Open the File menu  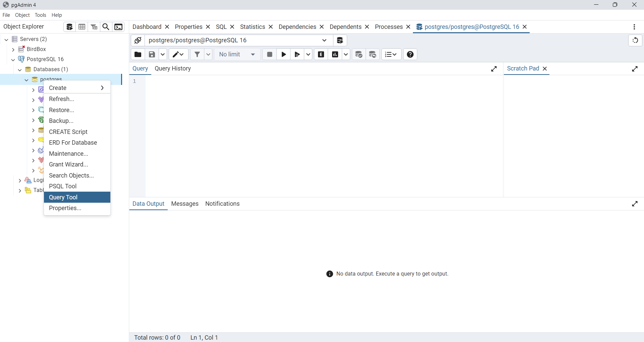[6, 15]
